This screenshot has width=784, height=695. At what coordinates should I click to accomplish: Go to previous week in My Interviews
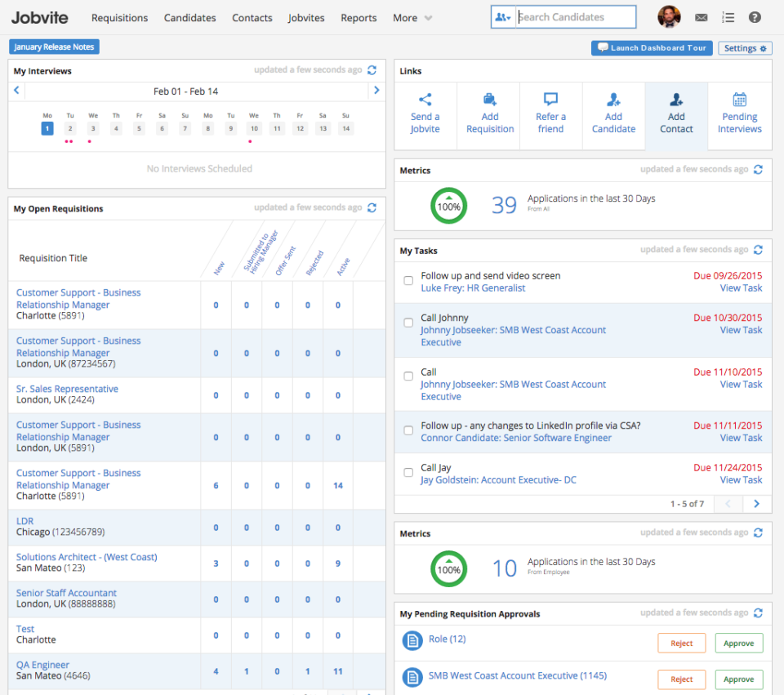coord(17,91)
